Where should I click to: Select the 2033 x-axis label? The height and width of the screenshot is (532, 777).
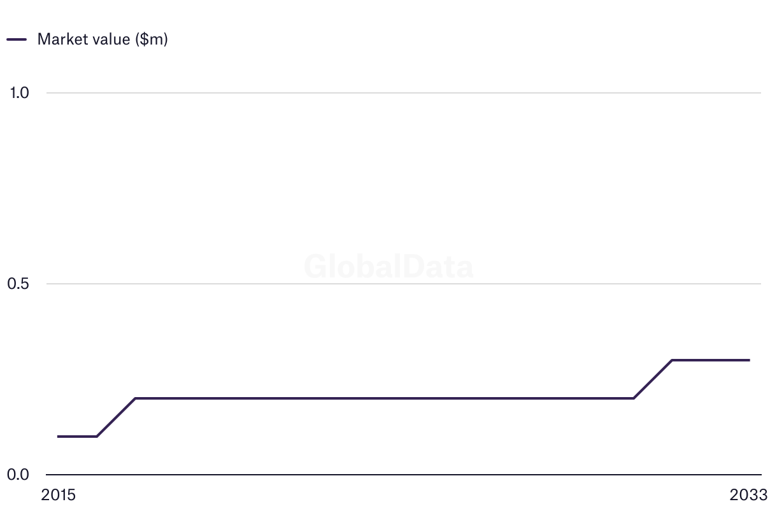tap(749, 495)
